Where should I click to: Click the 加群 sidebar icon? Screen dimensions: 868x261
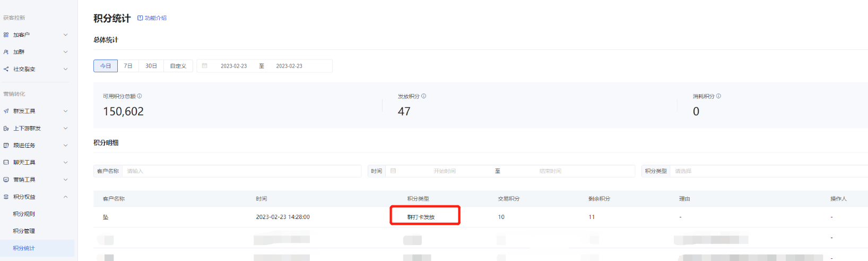pyautogui.click(x=6, y=52)
